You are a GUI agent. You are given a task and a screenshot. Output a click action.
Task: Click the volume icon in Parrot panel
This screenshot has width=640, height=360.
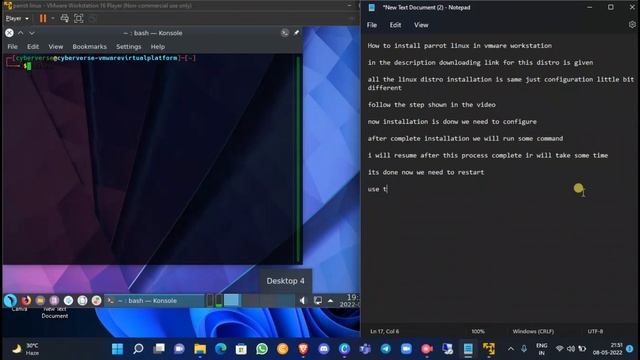pos(302,301)
